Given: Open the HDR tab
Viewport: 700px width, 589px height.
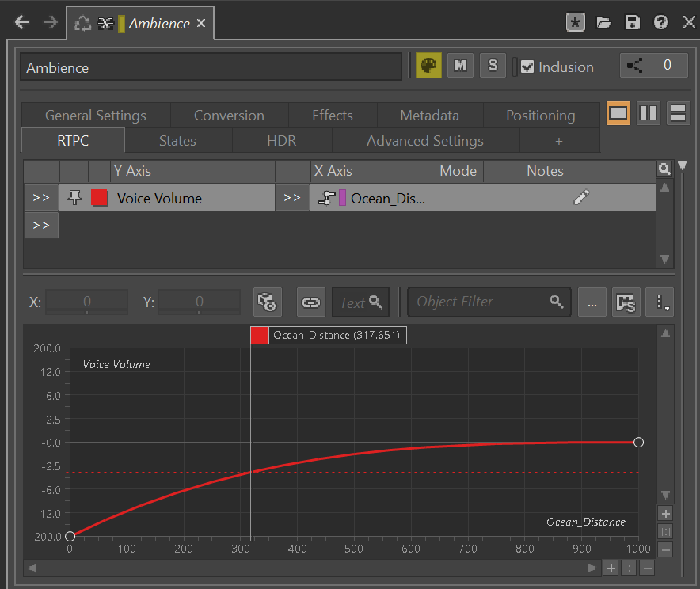Looking at the screenshot, I should point(282,141).
